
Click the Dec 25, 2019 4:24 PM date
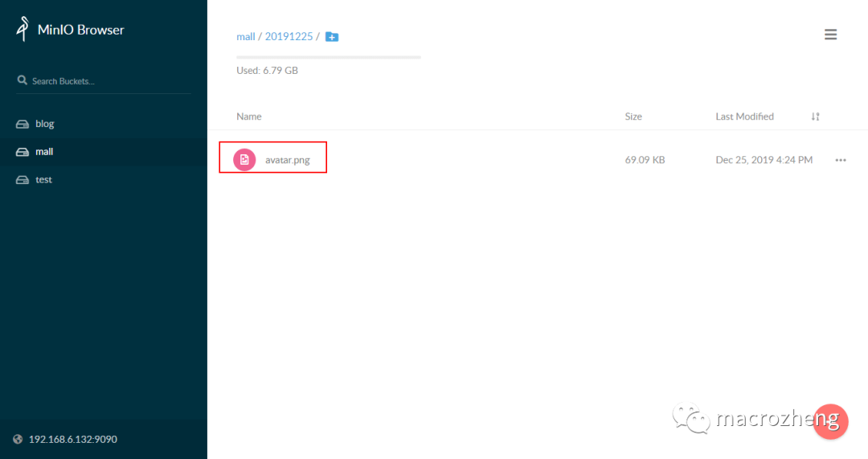(764, 160)
